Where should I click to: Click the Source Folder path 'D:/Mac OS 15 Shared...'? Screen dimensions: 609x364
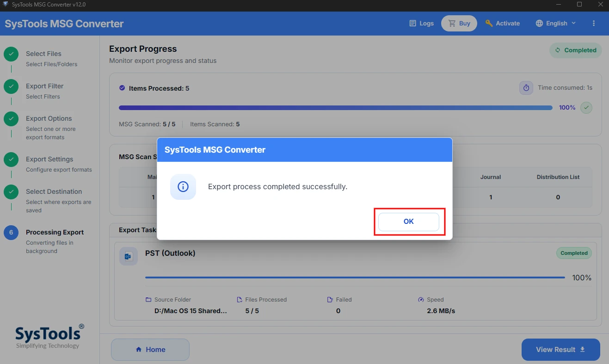click(x=191, y=311)
